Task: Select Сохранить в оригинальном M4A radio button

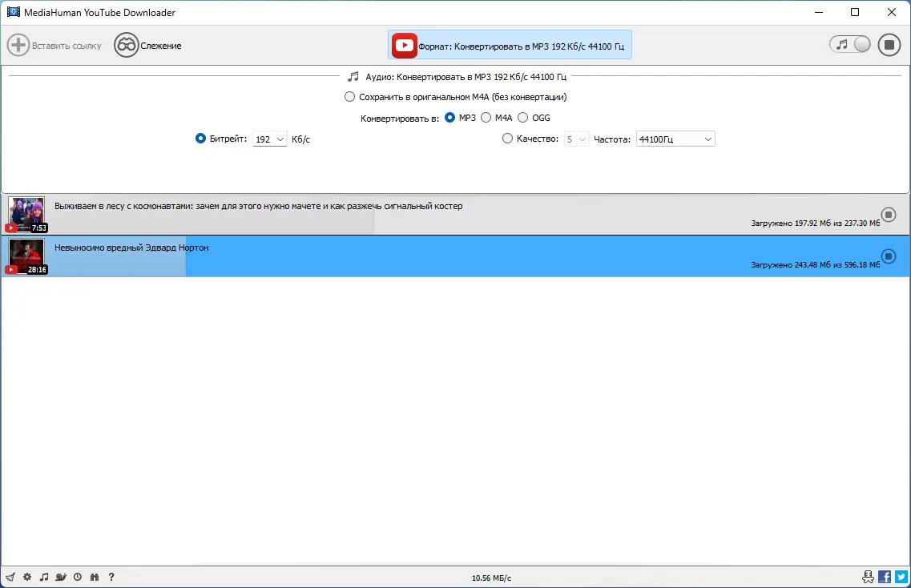Action: [350, 97]
